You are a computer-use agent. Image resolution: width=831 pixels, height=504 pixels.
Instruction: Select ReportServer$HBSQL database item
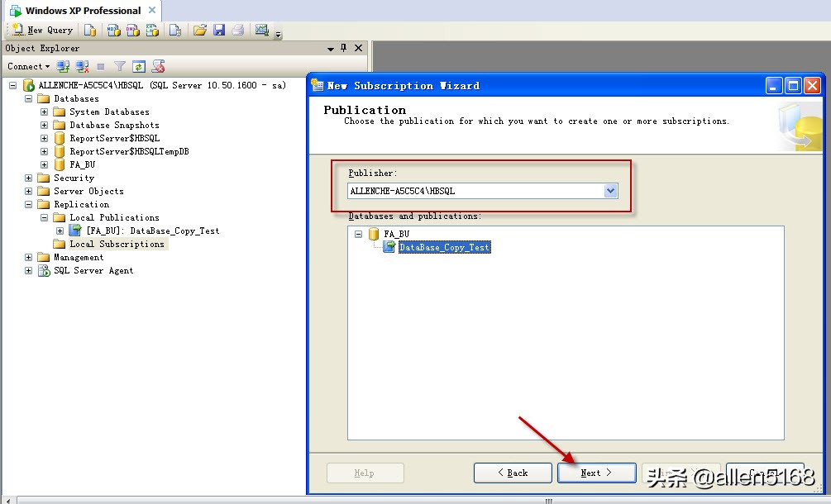114,138
